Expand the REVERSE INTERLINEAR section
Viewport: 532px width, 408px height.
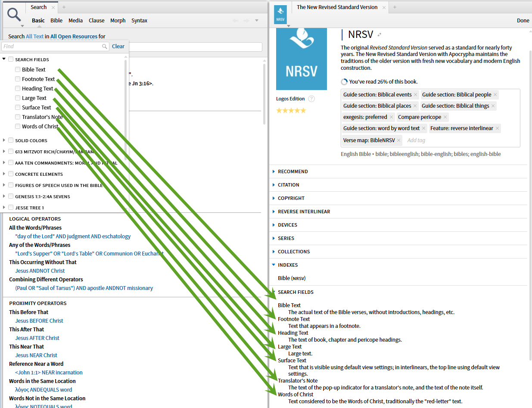coord(274,212)
